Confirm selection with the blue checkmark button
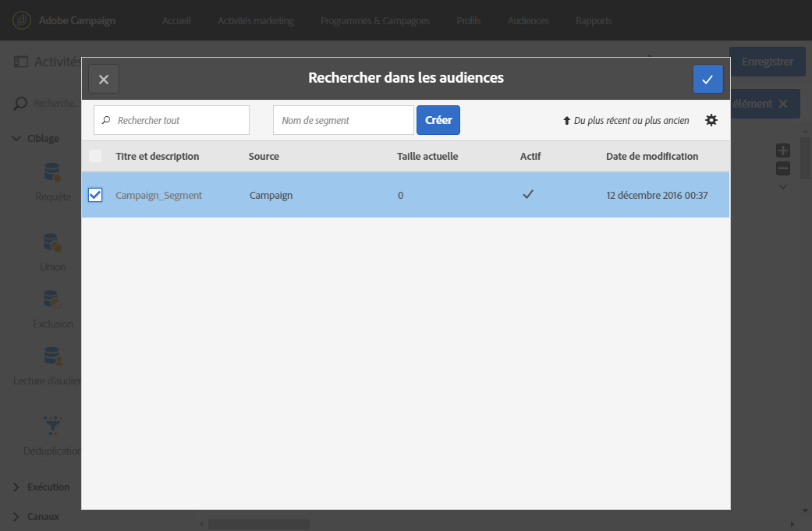 tap(707, 80)
